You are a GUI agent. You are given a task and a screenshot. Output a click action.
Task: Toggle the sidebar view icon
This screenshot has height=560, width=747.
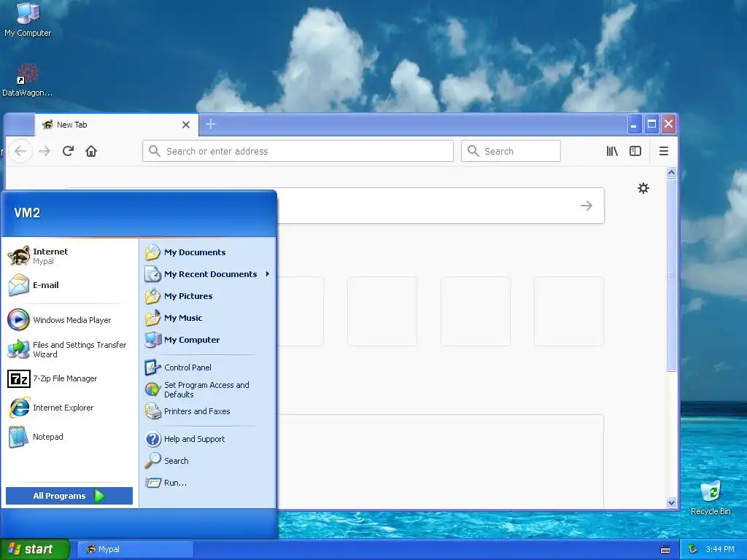(635, 151)
